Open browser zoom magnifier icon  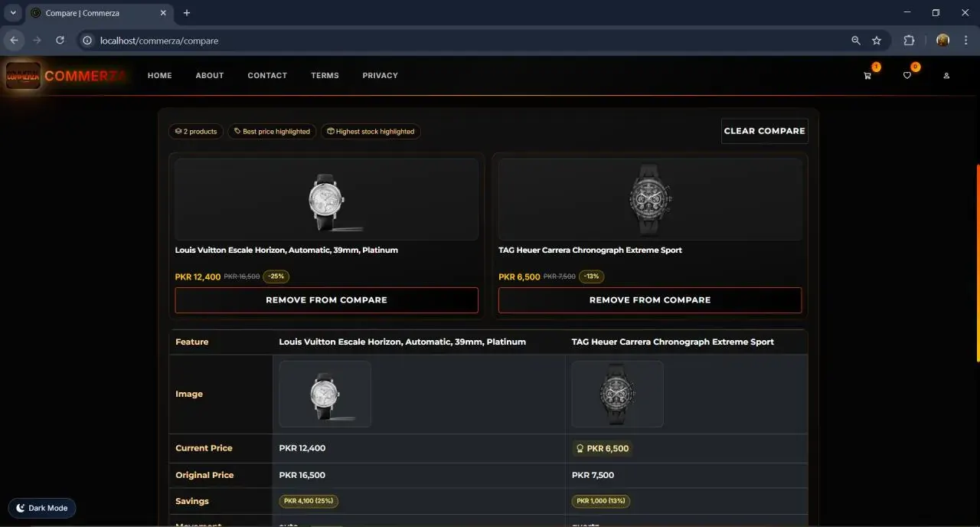tap(856, 41)
